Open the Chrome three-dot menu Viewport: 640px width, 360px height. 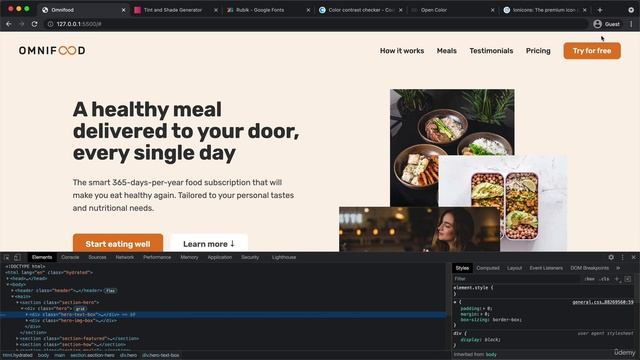coord(631,24)
